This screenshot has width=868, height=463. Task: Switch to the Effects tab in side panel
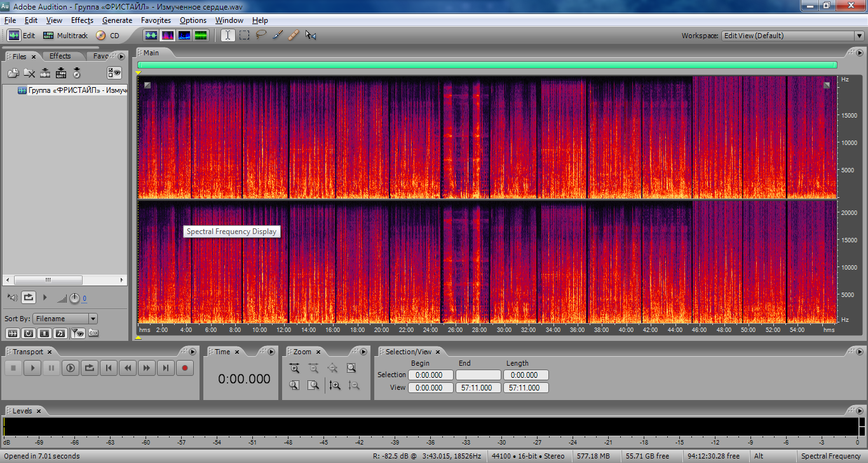coord(60,56)
